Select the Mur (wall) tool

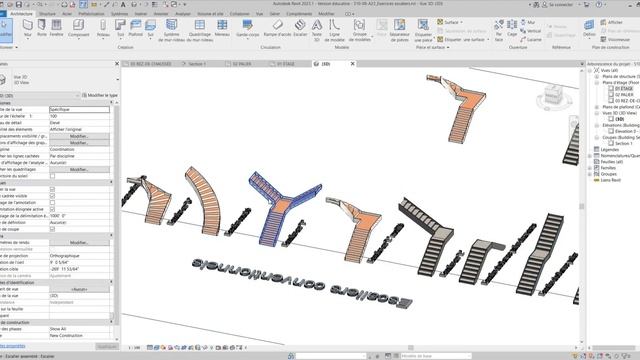[x=27, y=29]
